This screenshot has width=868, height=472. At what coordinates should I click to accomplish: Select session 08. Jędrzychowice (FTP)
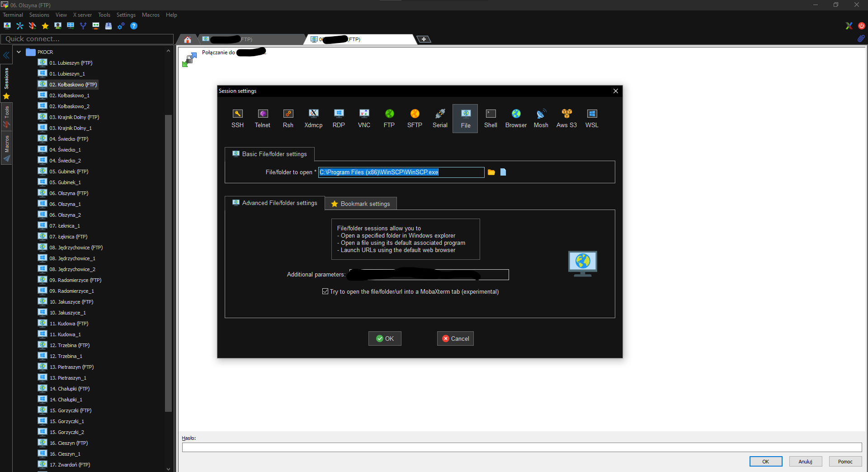point(75,248)
